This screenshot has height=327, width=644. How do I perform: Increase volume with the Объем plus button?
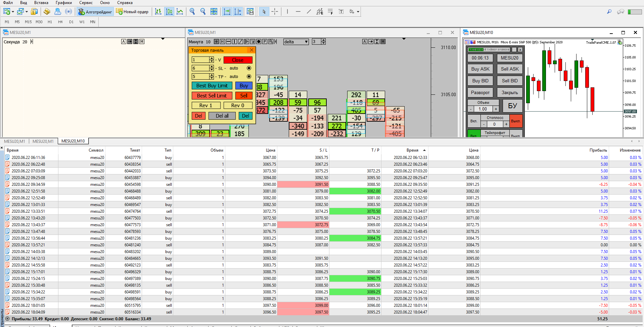point(496,109)
